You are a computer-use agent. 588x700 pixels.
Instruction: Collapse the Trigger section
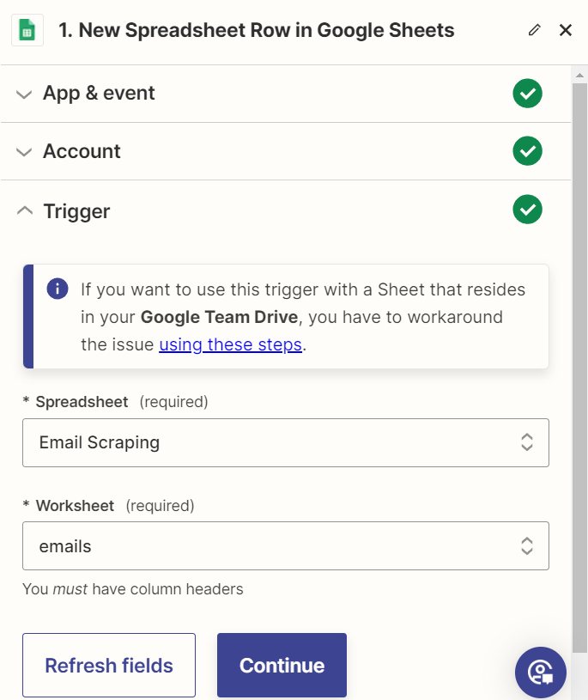[x=25, y=209]
